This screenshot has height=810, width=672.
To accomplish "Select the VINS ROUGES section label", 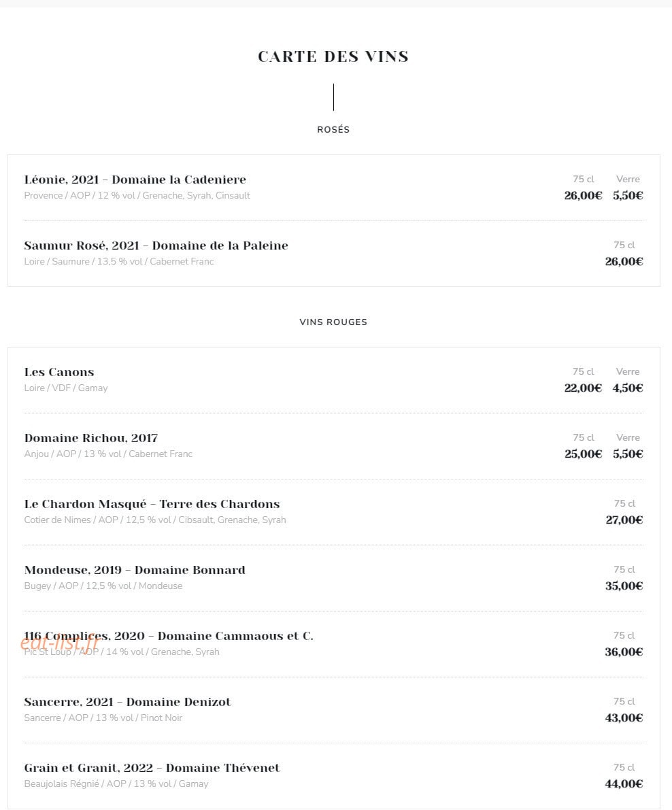I will (x=333, y=322).
